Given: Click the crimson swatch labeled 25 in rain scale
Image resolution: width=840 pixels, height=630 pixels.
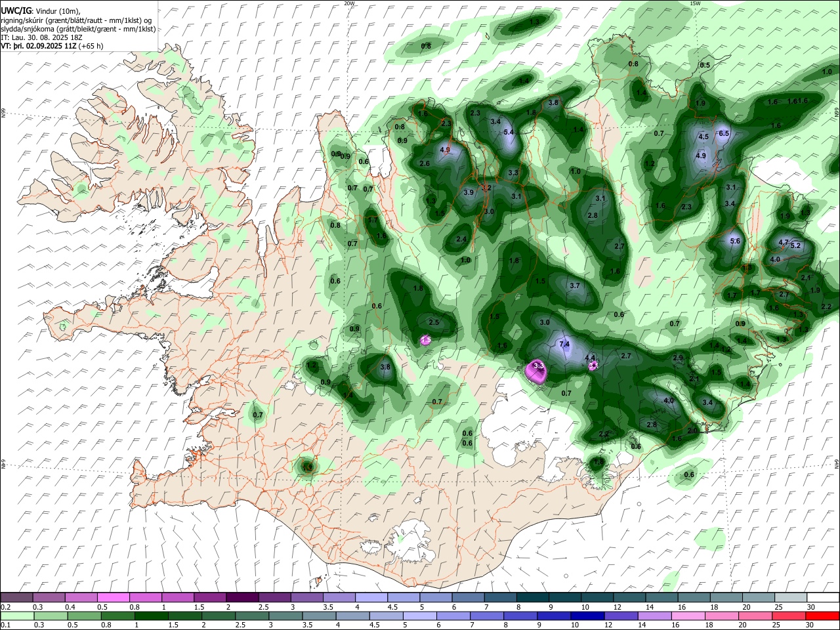Looking at the screenshot, I should 789,616.
